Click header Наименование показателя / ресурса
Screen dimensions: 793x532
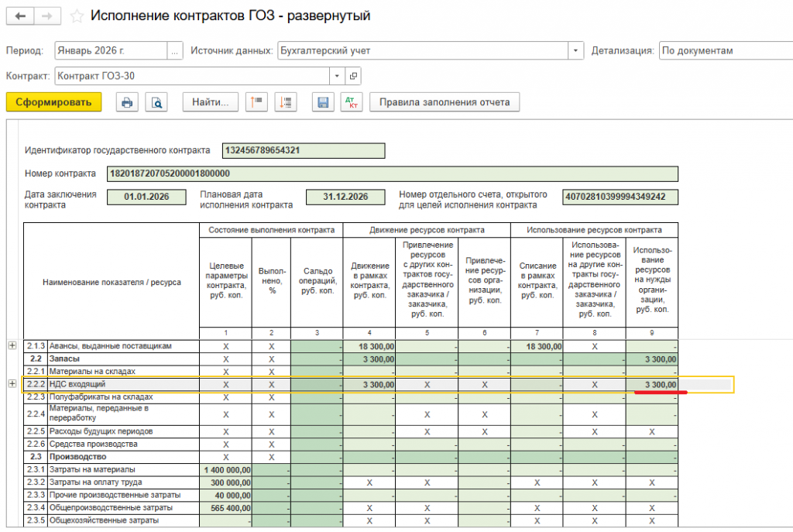112,282
